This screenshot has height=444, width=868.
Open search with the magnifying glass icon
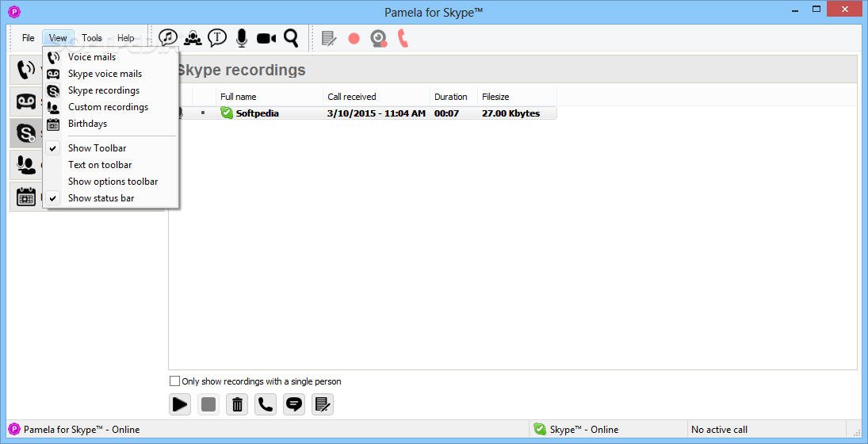[x=291, y=37]
